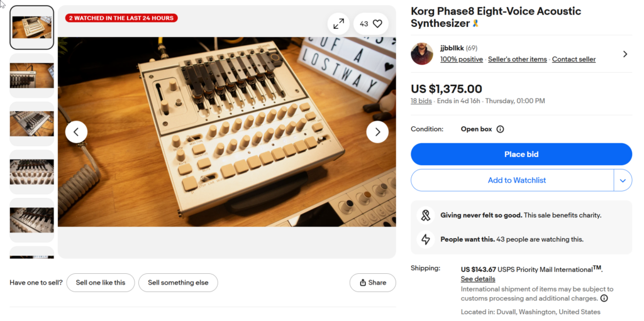Open Seller's other items link
The image size is (644, 321).
coord(517,59)
